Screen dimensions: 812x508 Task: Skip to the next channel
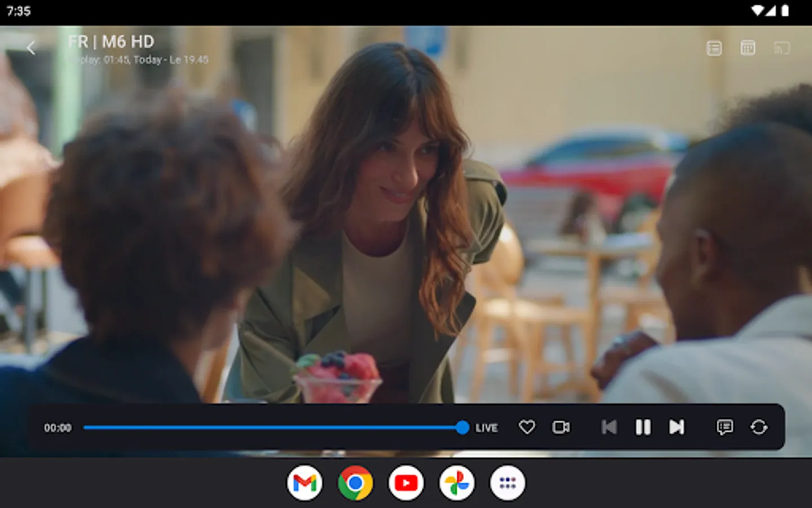(x=677, y=427)
